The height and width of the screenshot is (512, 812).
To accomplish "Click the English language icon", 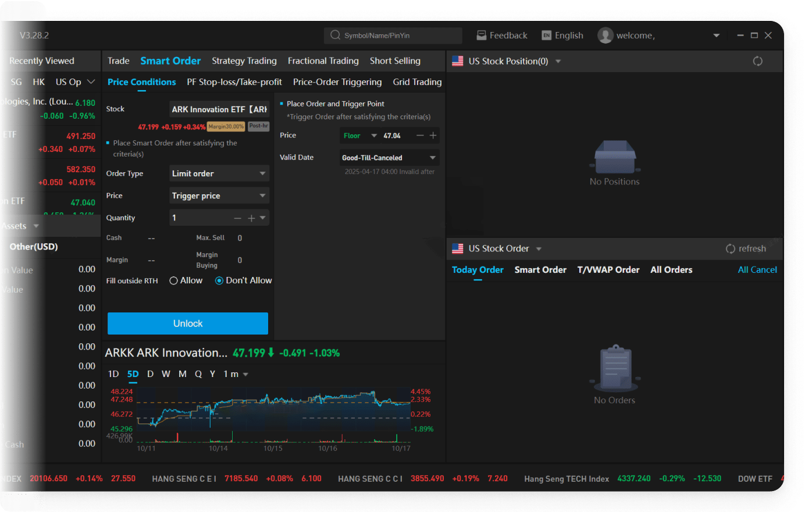I will click(x=546, y=35).
